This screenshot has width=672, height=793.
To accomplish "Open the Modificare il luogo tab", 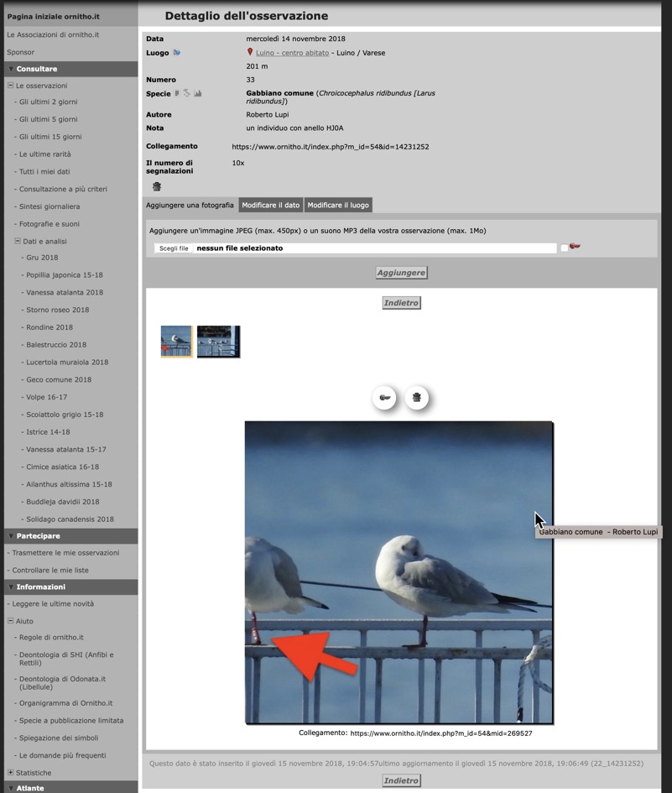I will (x=336, y=205).
